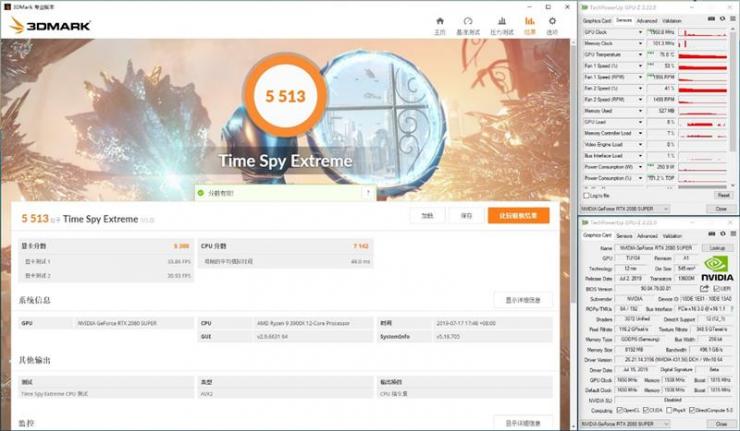740x431 pixels.
Task: Expand the Power Consumption (W) sensor dropdown
Action: click(640, 167)
